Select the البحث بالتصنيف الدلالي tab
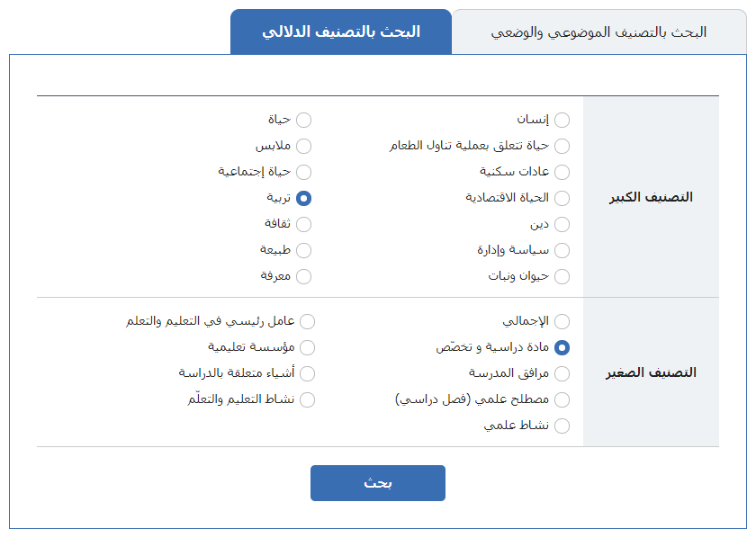 pos(341,31)
